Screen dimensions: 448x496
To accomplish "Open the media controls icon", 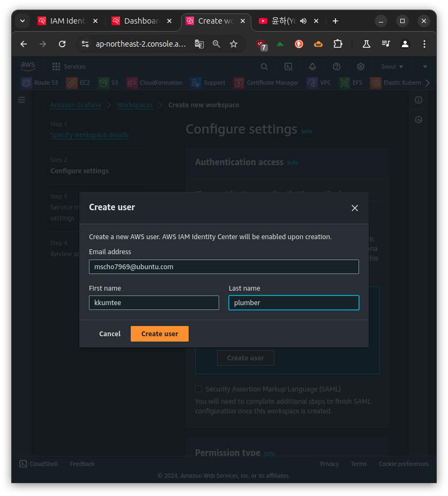I will pos(386,44).
